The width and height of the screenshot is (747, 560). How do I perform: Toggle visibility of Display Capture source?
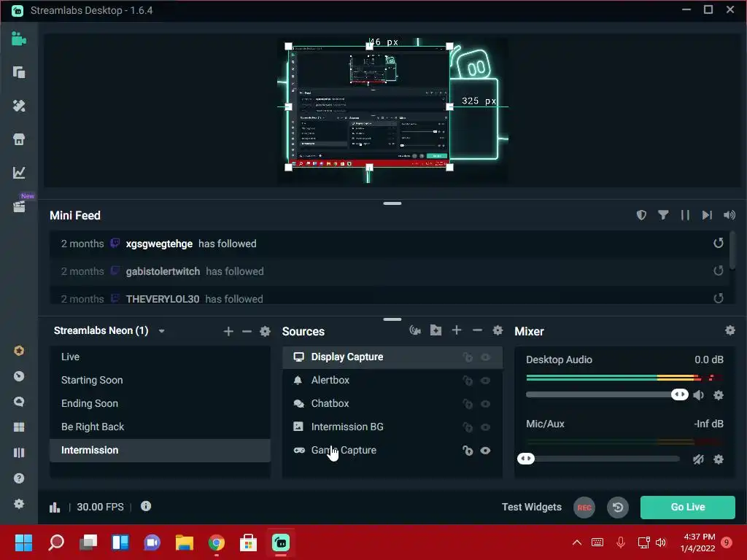(x=485, y=357)
